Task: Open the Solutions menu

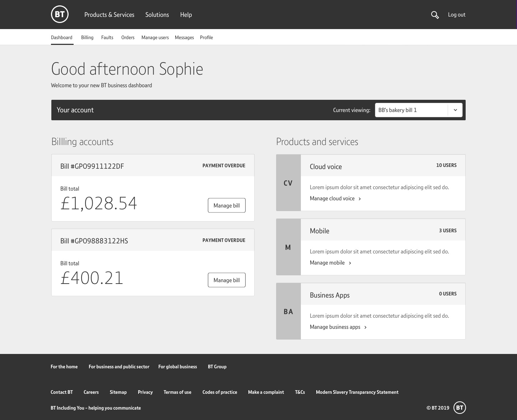Action: (x=157, y=15)
